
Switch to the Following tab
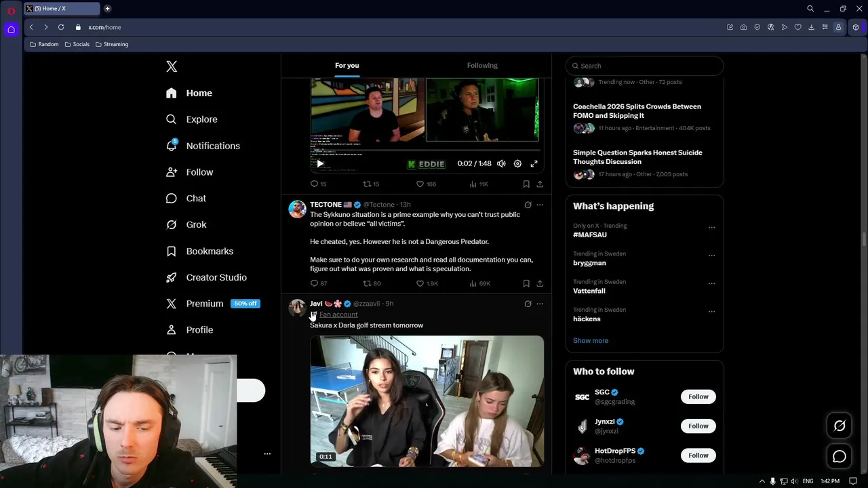pos(482,65)
